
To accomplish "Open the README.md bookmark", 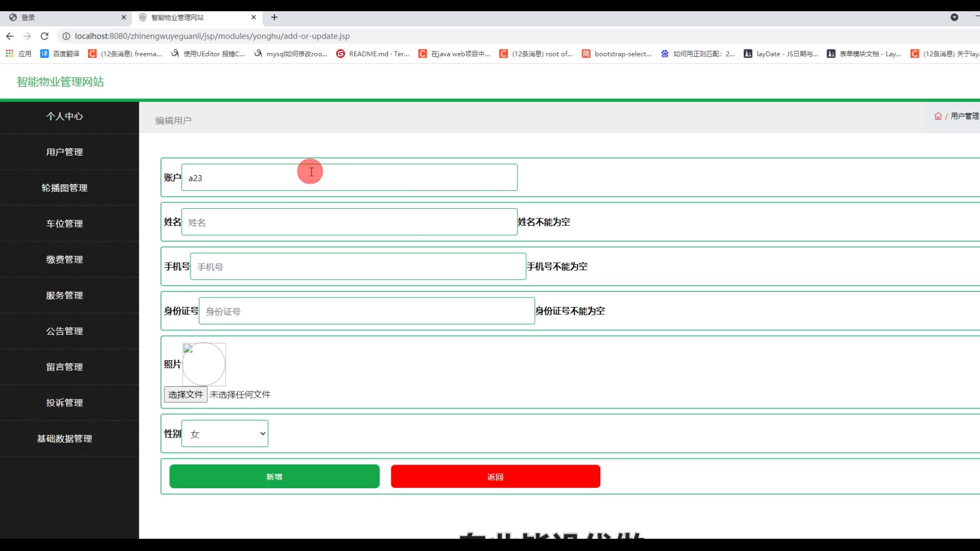I will tap(373, 54).
